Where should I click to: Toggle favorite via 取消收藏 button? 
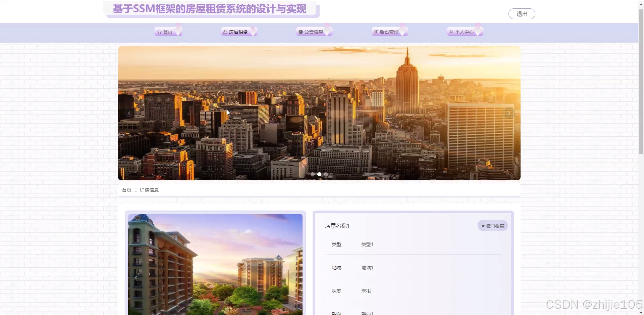click(x=492, y=226)
